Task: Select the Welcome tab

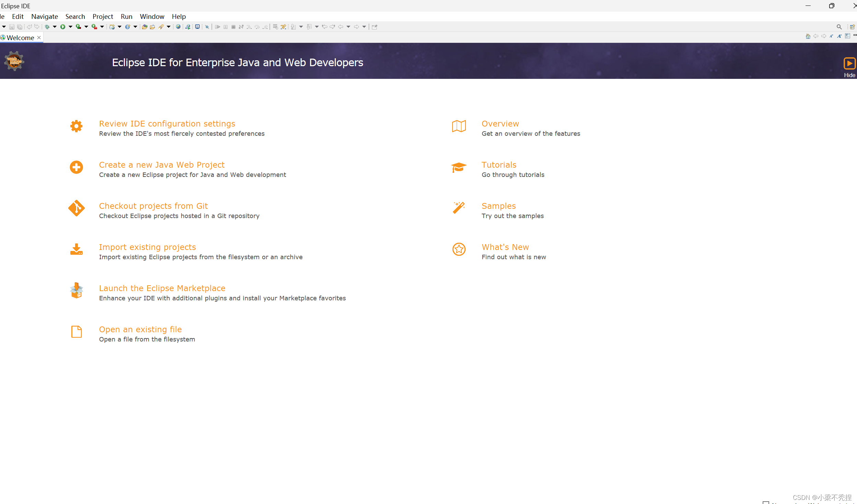Action: (x=20, y=38)
